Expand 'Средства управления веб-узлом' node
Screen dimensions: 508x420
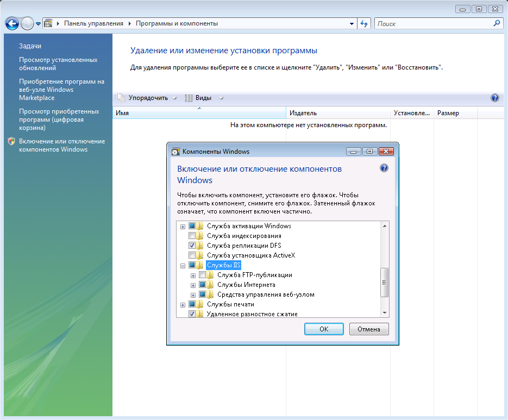193,295
